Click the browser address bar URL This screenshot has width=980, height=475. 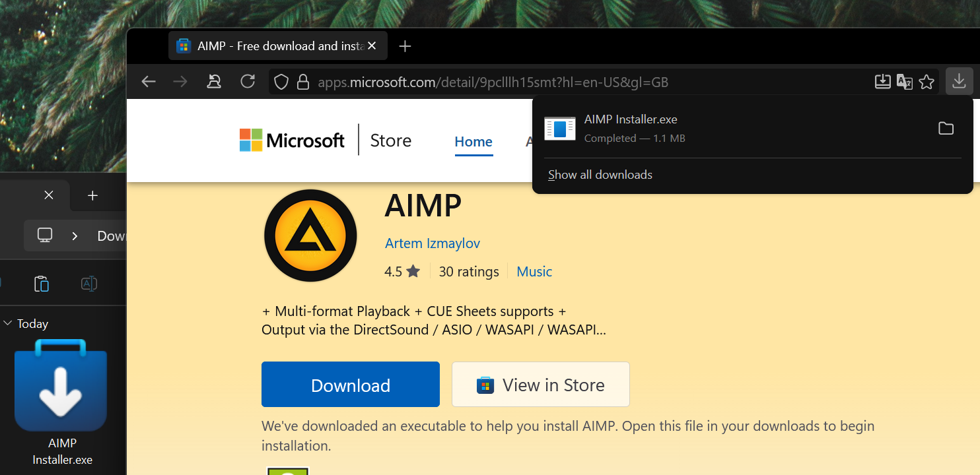point(493,82)
